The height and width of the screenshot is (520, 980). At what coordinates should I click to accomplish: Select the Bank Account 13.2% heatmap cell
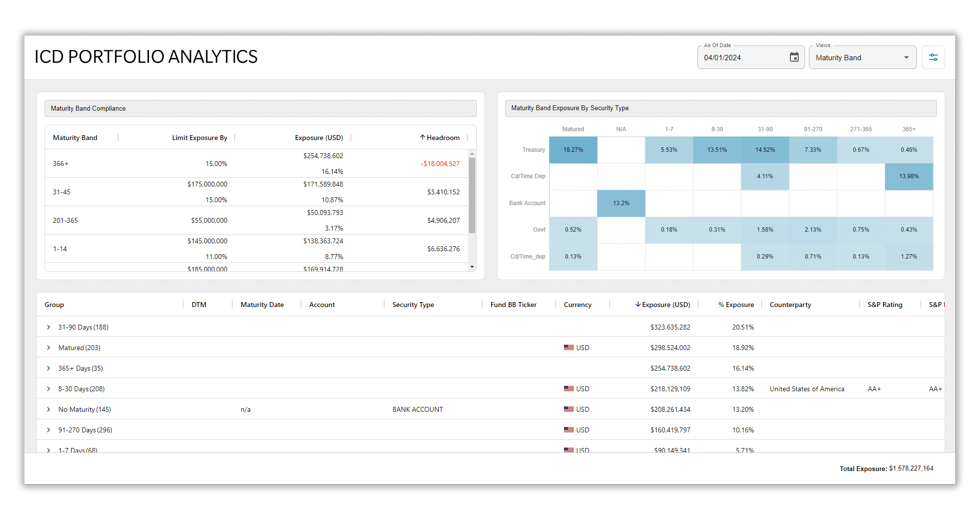click(x=621, y=203)
